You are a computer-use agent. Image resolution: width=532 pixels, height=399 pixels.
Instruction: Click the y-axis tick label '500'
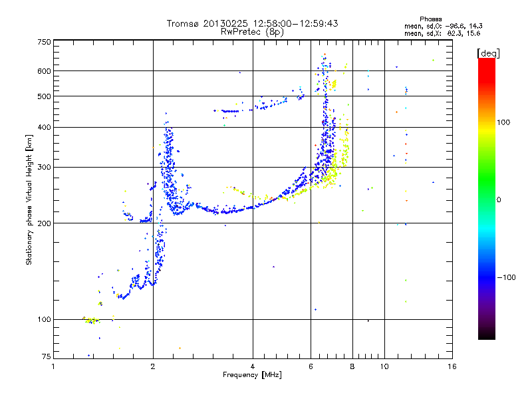coord(44,96)
